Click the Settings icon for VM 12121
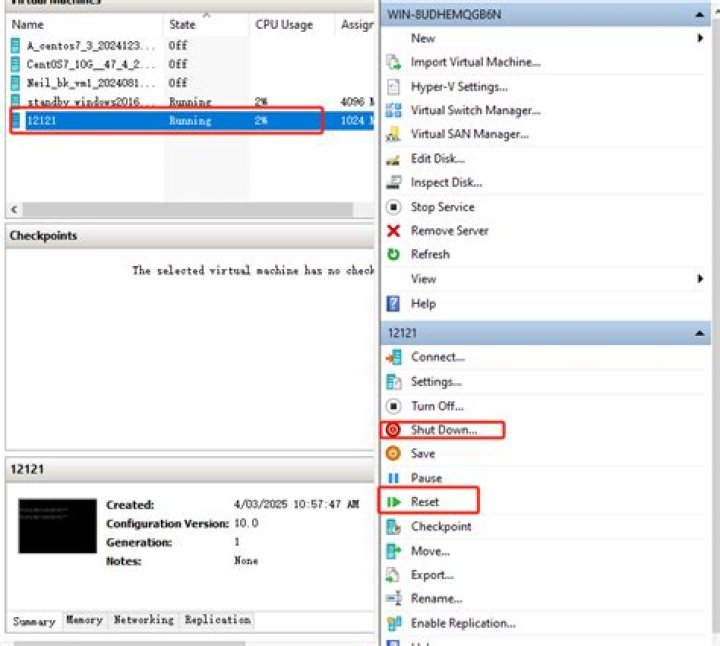Screen dimensions: 720x646 394,382
